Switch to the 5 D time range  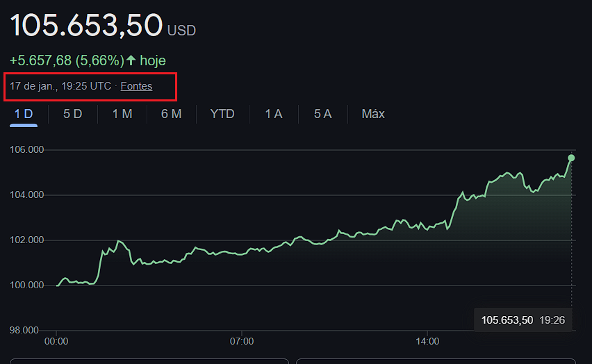(72, 114)
